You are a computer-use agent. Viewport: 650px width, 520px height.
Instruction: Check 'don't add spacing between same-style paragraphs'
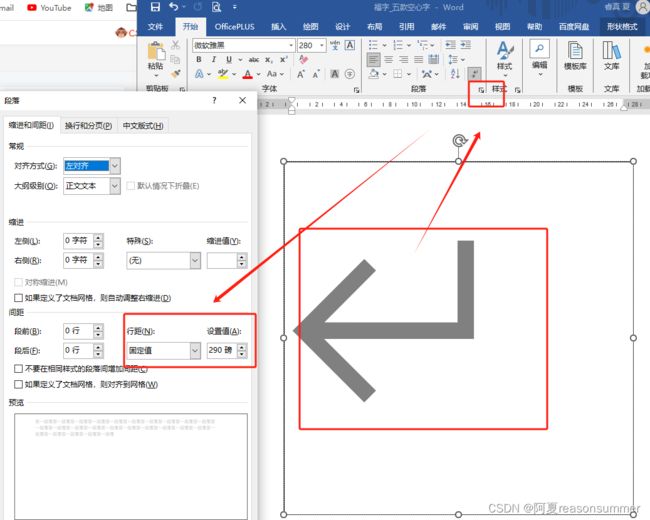19,369
